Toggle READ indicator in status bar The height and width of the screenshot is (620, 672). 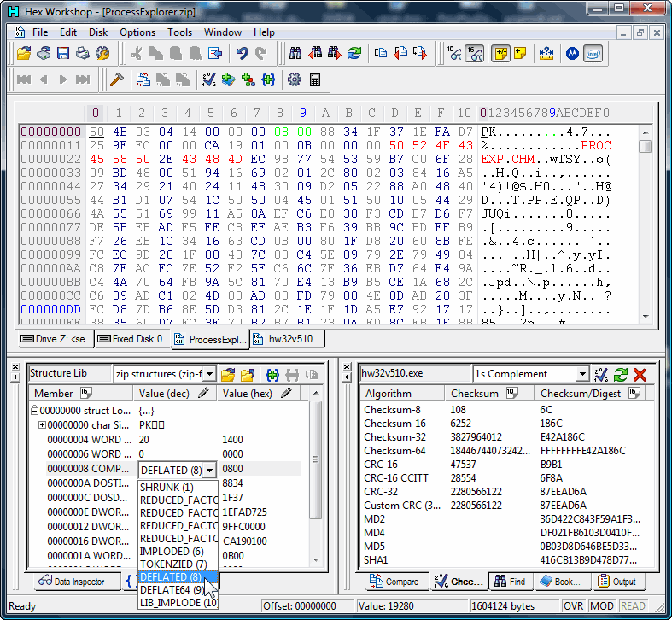click(x=633, y=605)
